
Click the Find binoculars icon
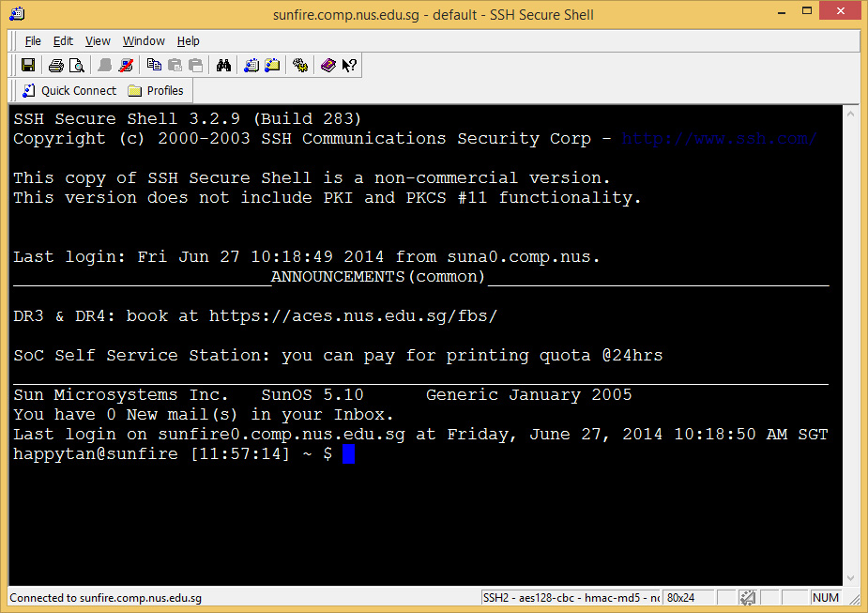tap(223, 66)
